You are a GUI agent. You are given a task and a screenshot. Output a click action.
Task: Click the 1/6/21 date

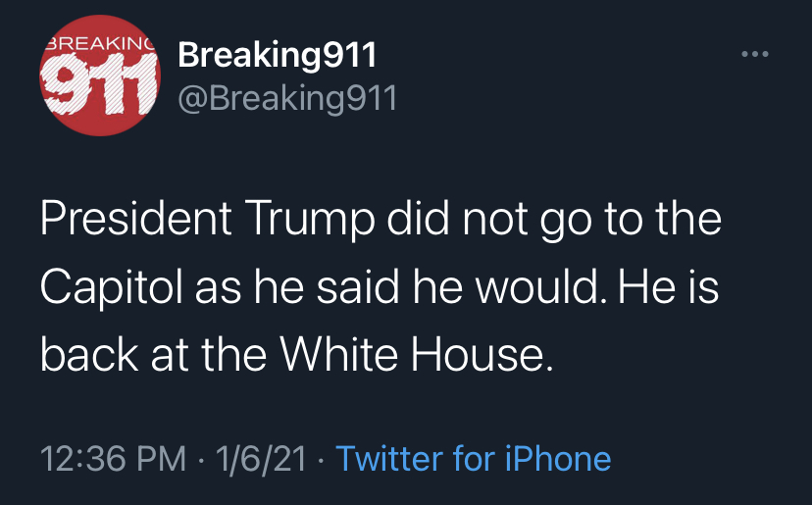point(261,459)
